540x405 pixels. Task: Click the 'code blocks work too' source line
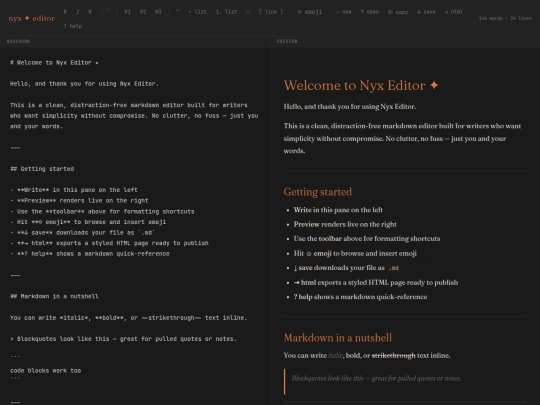pyautogui.click(x=45, y=371)
